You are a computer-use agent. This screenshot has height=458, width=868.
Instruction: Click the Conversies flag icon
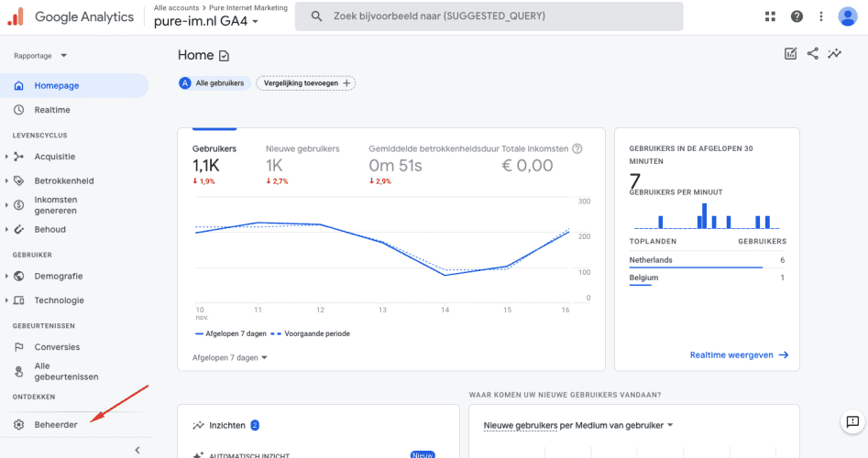[19, 347]
